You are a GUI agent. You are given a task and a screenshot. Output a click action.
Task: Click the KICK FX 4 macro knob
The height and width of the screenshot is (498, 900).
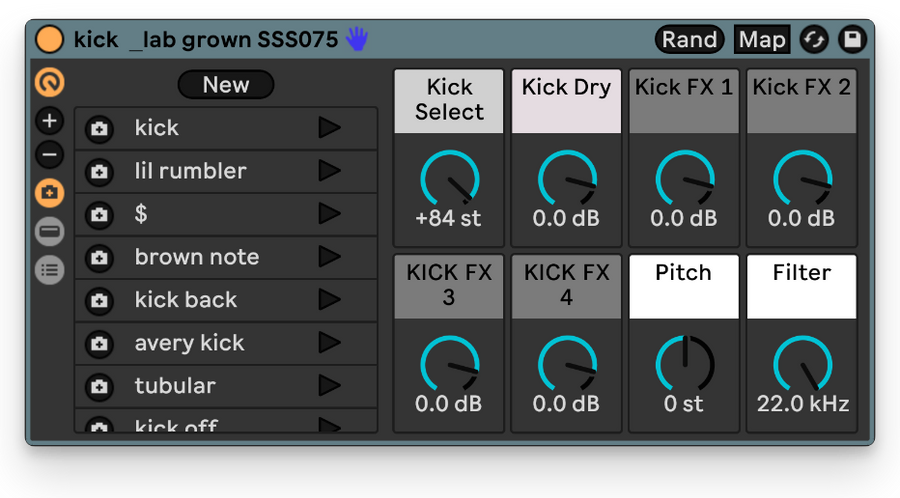tap(567, 364)
